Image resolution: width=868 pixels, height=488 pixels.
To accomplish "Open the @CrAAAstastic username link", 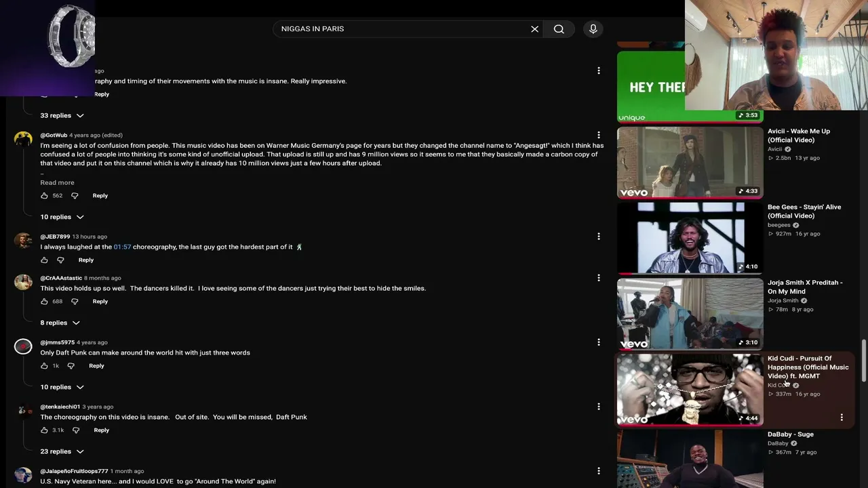I will coord(61,278).
